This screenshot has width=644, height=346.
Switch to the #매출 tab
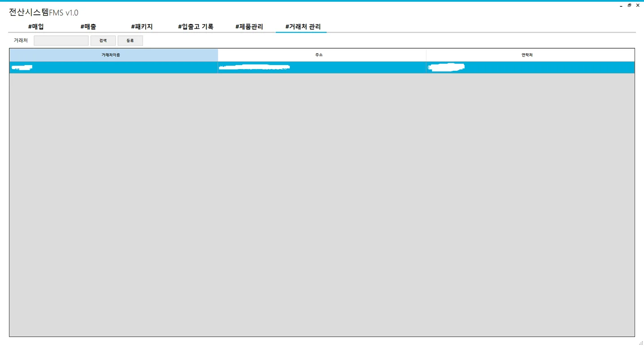click(88, 27)
